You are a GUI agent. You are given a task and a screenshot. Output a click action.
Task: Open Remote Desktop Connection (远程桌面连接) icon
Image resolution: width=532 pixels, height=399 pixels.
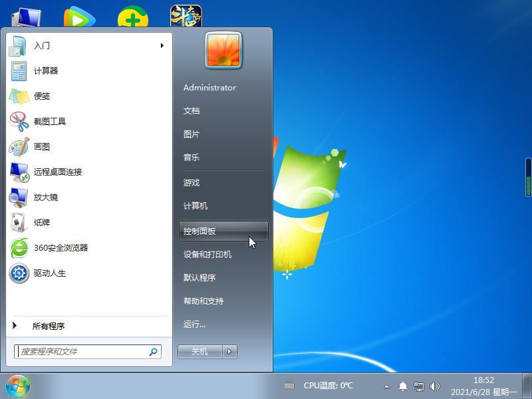click(x=19, y=172)
